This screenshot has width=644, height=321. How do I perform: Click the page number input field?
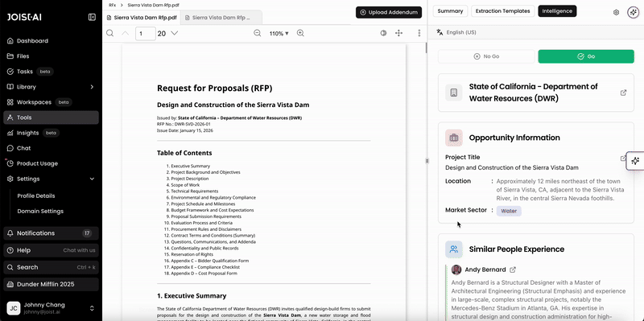click(146, 33)
